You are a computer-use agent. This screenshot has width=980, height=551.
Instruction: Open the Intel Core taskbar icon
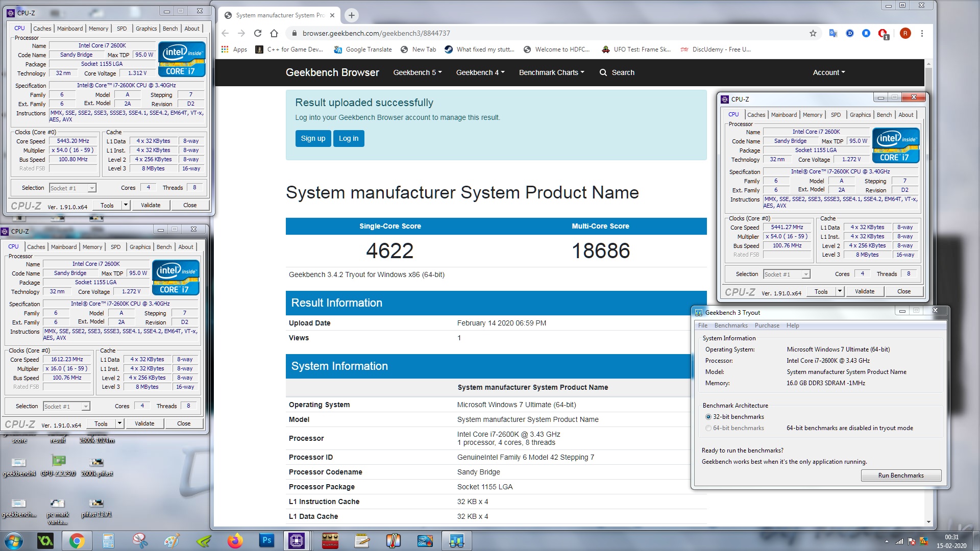[425, 540]
